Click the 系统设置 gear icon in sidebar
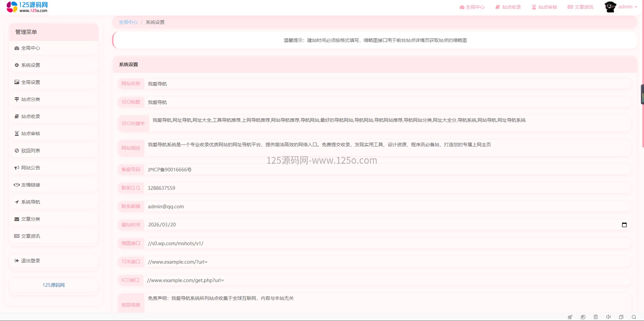644x321 pixels. [x=16, y=65]
